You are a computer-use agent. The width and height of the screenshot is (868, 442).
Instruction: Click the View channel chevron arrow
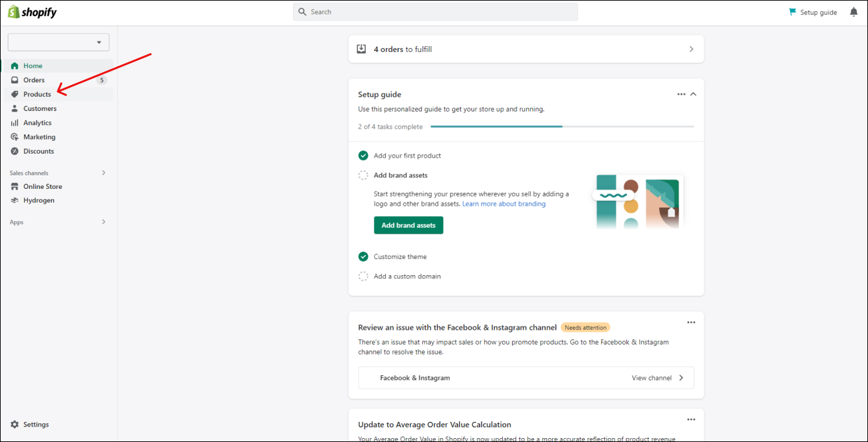point(681,378)
